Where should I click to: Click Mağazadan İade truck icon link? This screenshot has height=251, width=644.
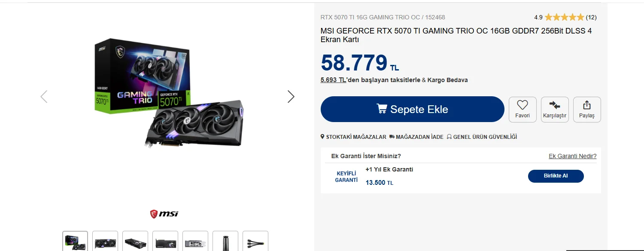tap(416, 137)
